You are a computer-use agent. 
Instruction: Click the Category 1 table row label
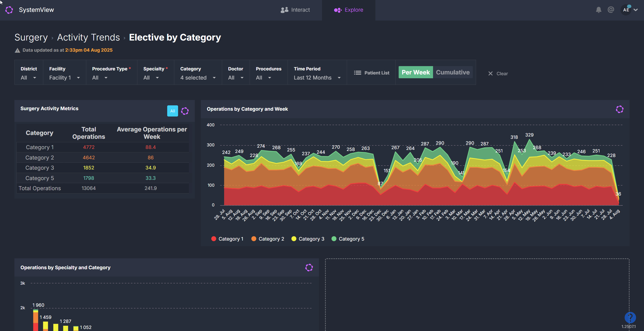pyautogui.click(x=40, y=147)
